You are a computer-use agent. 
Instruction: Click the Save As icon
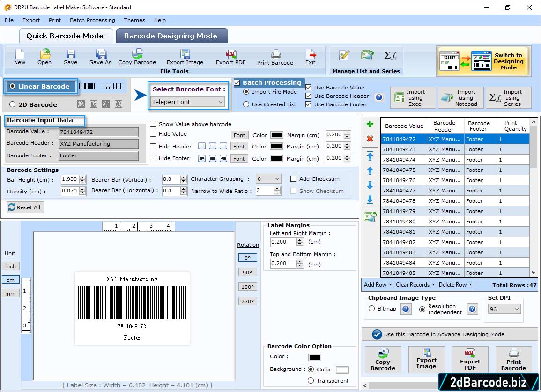pos(100,57)
